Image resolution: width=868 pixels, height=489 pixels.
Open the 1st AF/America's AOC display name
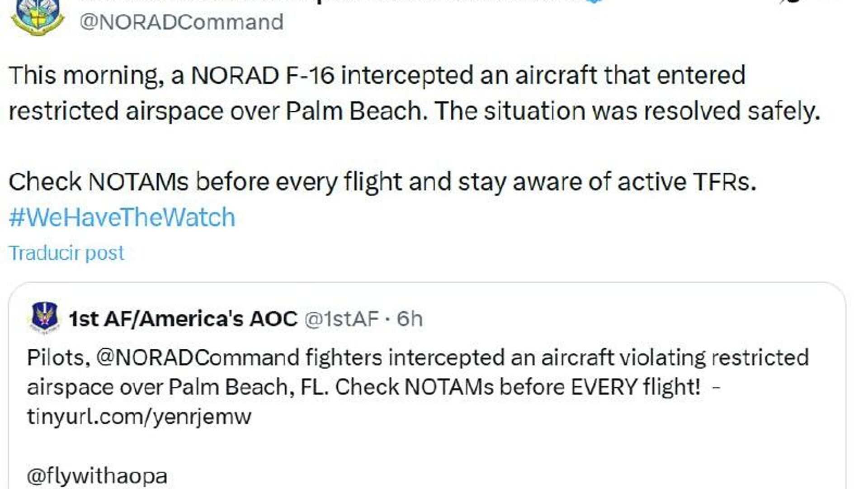click(183, 319)
